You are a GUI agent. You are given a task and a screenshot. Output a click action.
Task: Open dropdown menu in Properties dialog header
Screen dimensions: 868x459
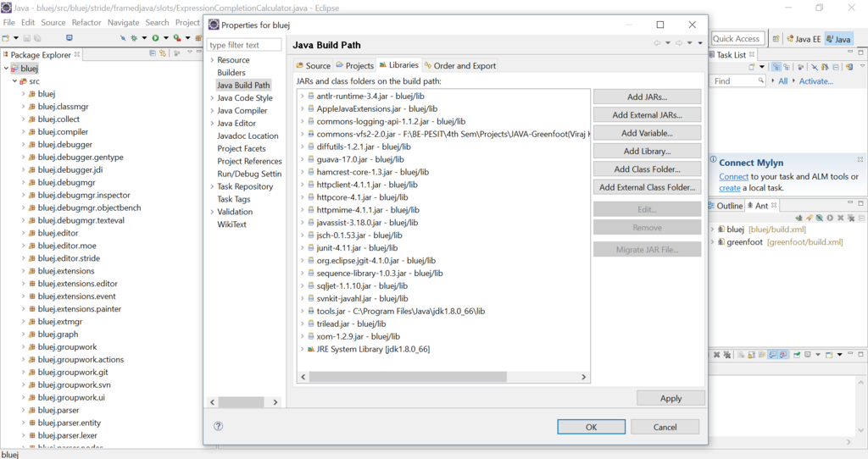tap(700, 43)
